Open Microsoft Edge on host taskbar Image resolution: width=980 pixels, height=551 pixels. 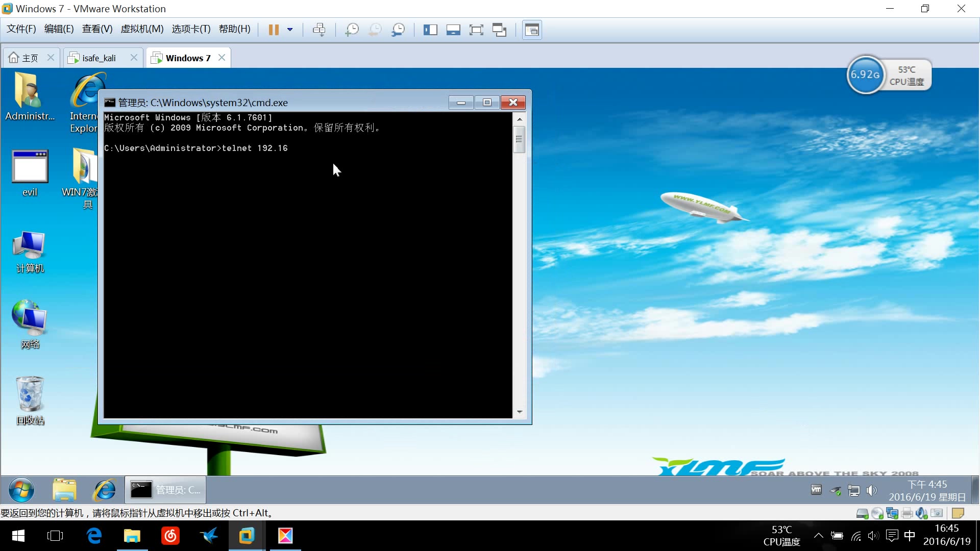click(94, 536)
